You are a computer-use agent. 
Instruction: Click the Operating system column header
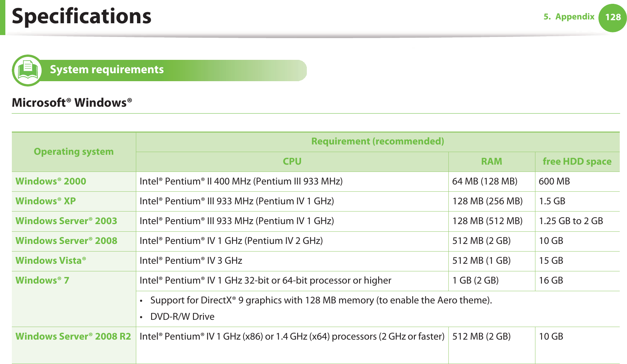tap(74, 152)
